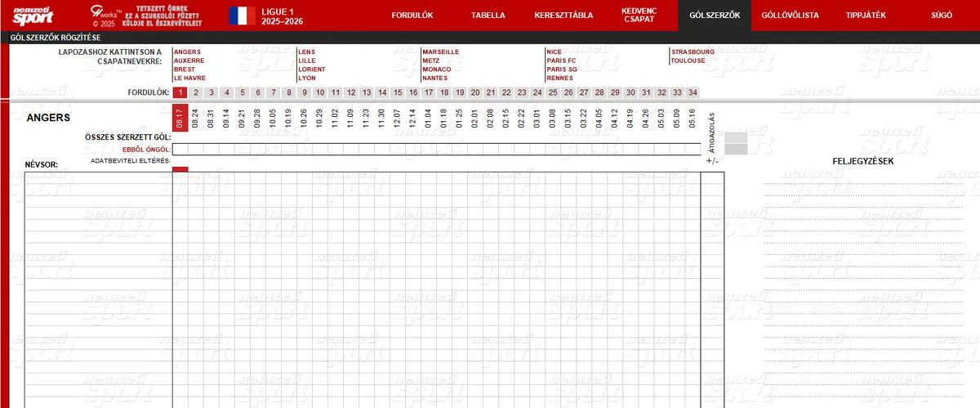Select the Gólszerzők tab
This screenshot has width=980, height=408.
point(715,15)
